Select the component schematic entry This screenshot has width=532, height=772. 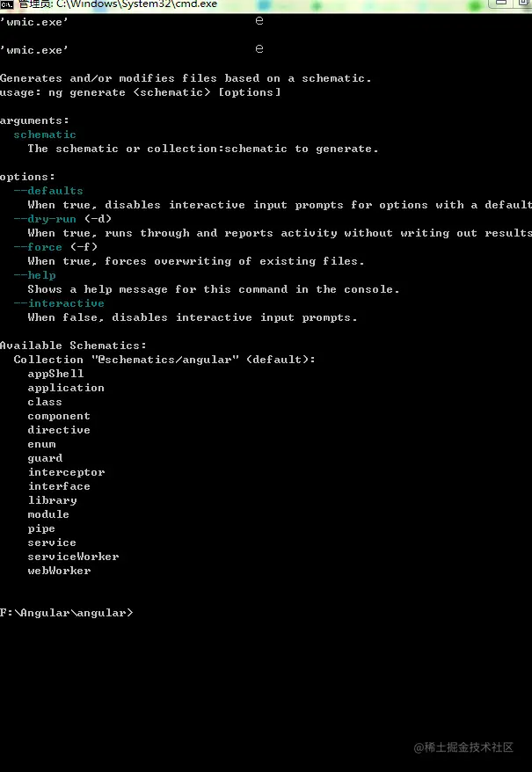coord(59,416)
